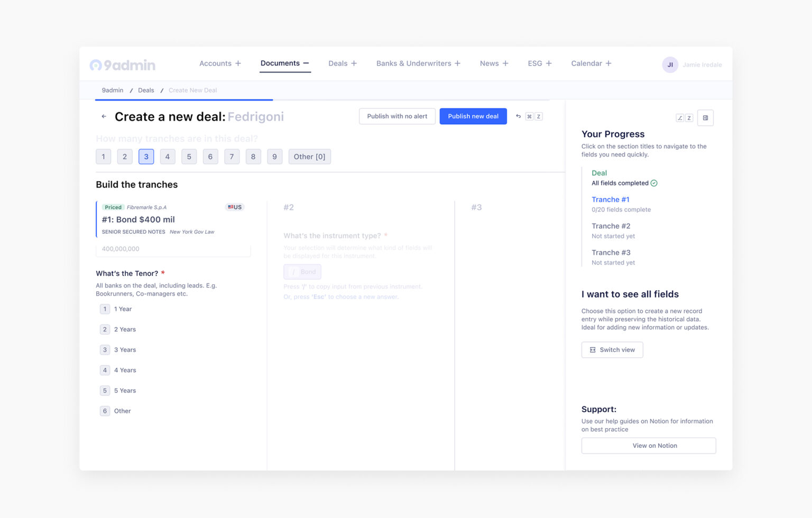The height and width of the screenshot is (518, 812).
Task: Click the 9admin logo
Action: click(123, 65)
